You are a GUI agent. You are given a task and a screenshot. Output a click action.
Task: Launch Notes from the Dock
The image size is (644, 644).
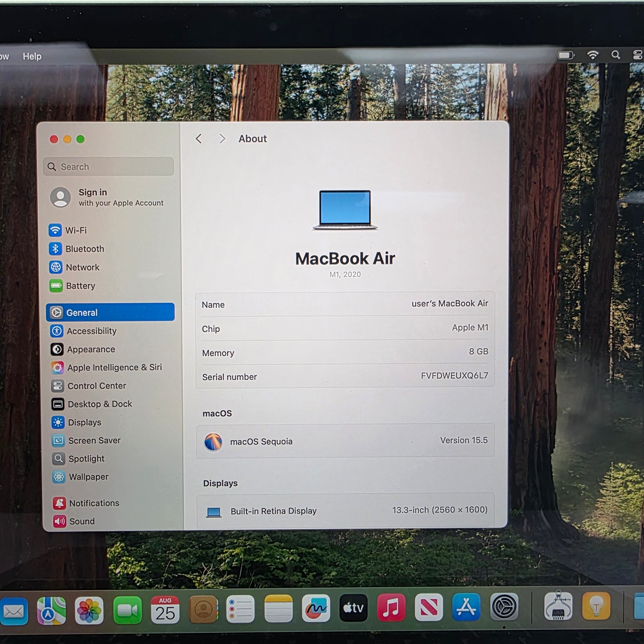point(279,608)
